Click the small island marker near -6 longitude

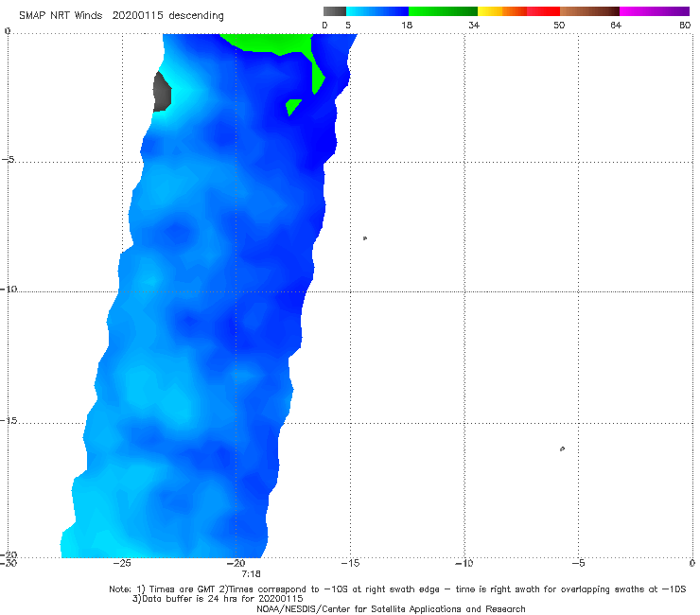coord(562,448)
